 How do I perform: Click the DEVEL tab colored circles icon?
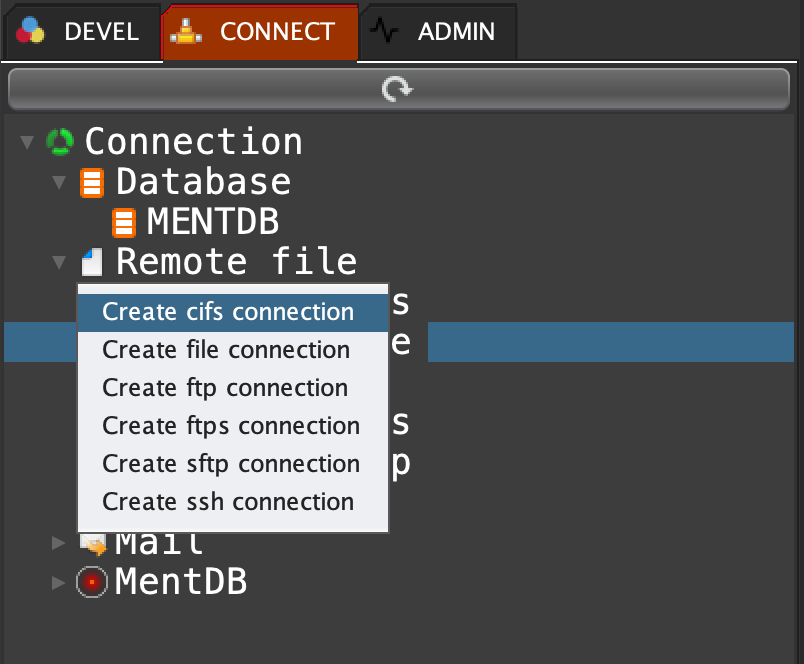click(x=31, y=32)
